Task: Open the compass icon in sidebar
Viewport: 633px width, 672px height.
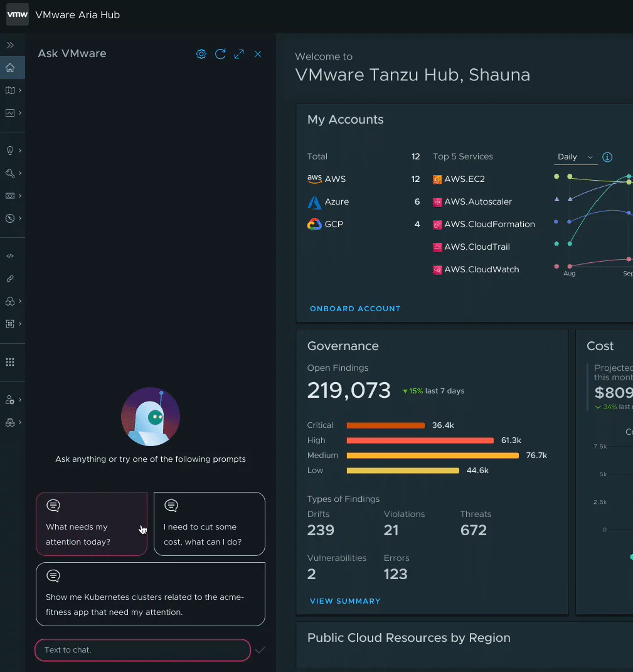Action: point(10,218)
